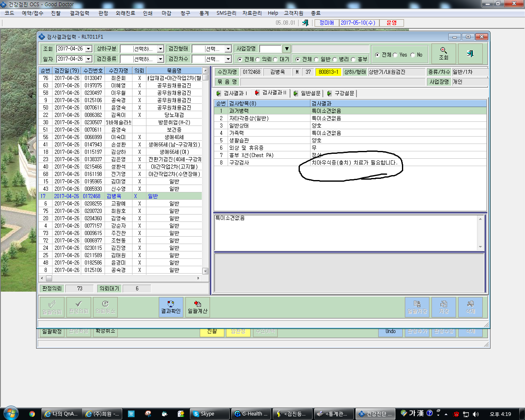Open Skype from the taskbar
525x420 pixels.
pos(210,414)
